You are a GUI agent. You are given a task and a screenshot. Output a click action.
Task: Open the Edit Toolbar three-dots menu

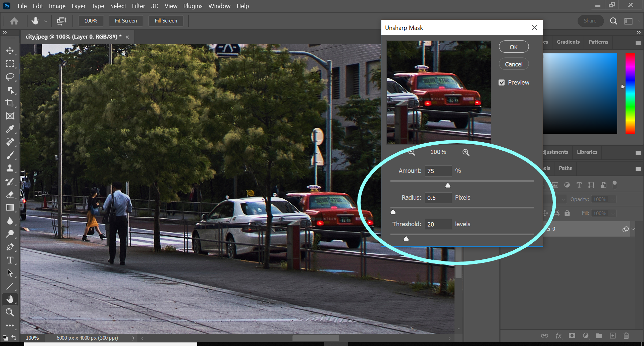(x=10, y=326)
